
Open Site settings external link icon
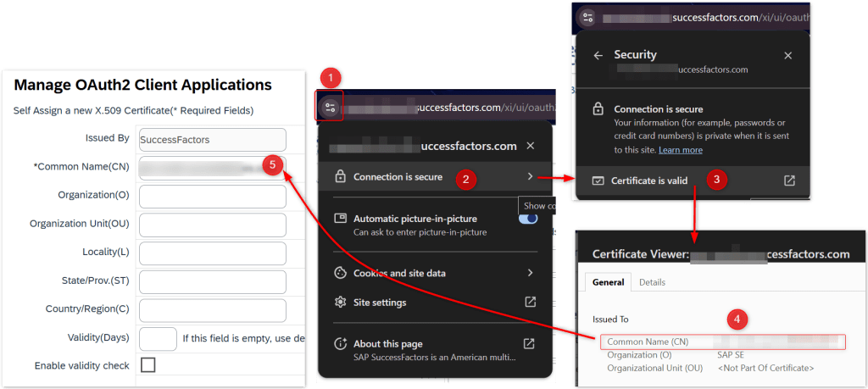coord(530,302)
